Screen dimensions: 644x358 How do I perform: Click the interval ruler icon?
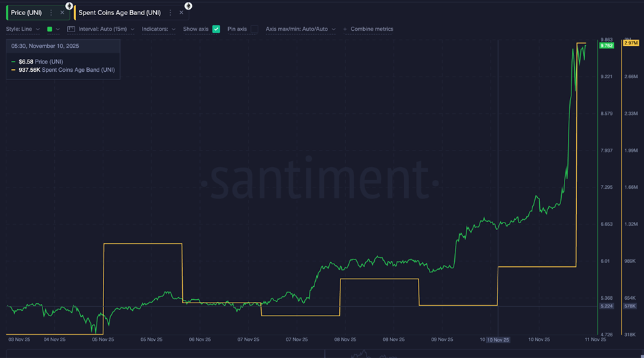click(x=71, y=29)
